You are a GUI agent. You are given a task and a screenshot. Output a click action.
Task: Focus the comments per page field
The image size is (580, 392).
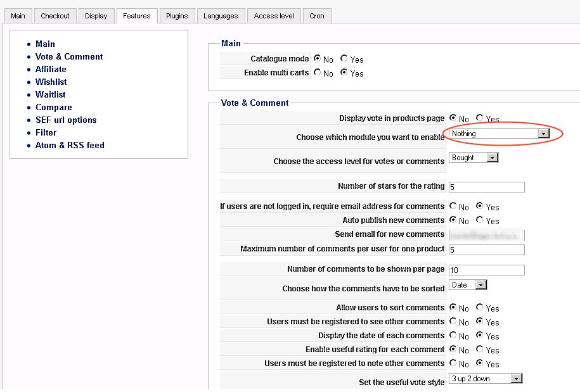pos(486,270)
